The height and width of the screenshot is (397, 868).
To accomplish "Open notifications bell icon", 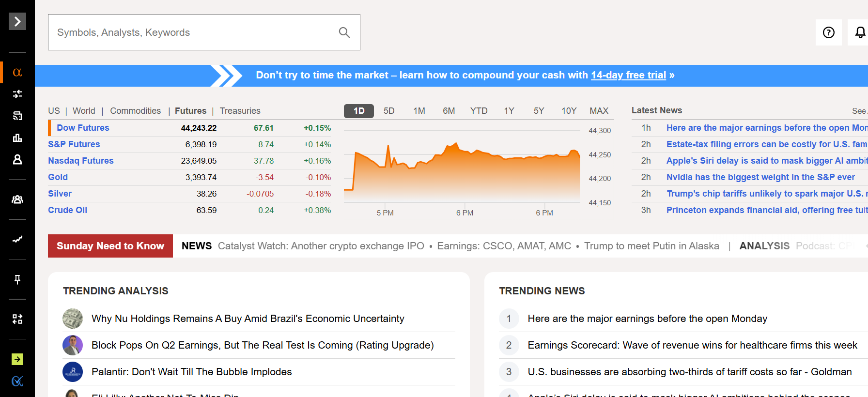I will (x=860, y=32).
